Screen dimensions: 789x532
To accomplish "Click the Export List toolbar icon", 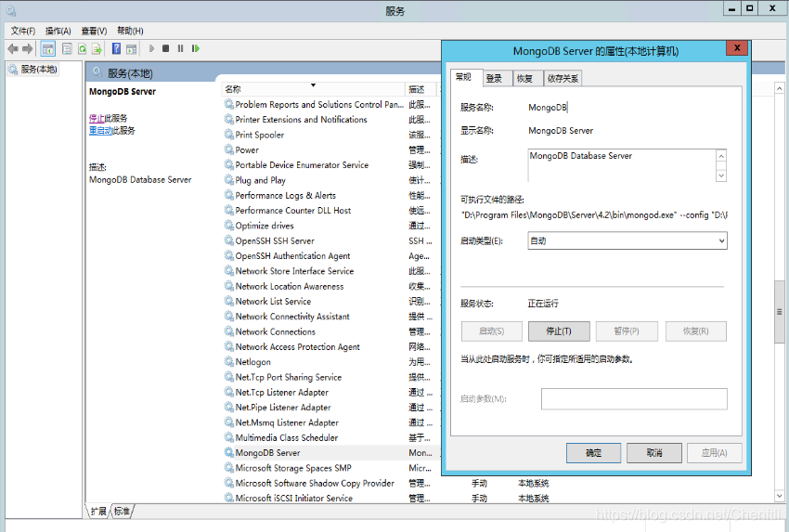I will click(97, 49).
